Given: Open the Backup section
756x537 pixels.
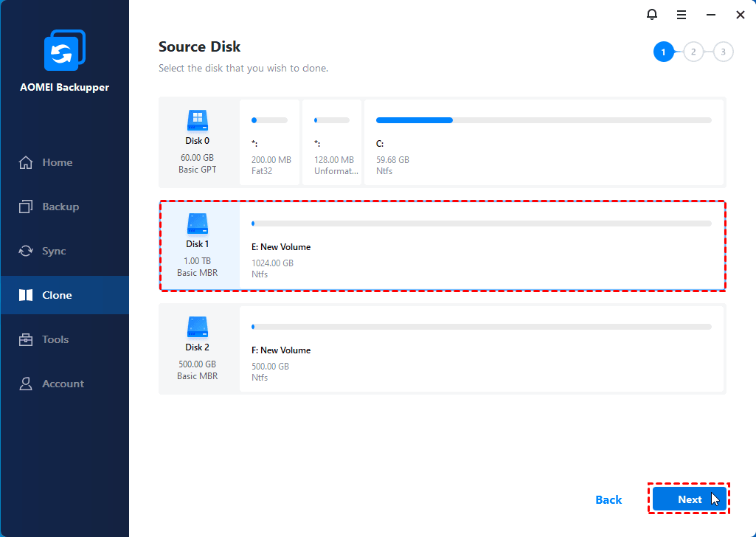Looking at the screenshot, I should click(x=60, y=207).
